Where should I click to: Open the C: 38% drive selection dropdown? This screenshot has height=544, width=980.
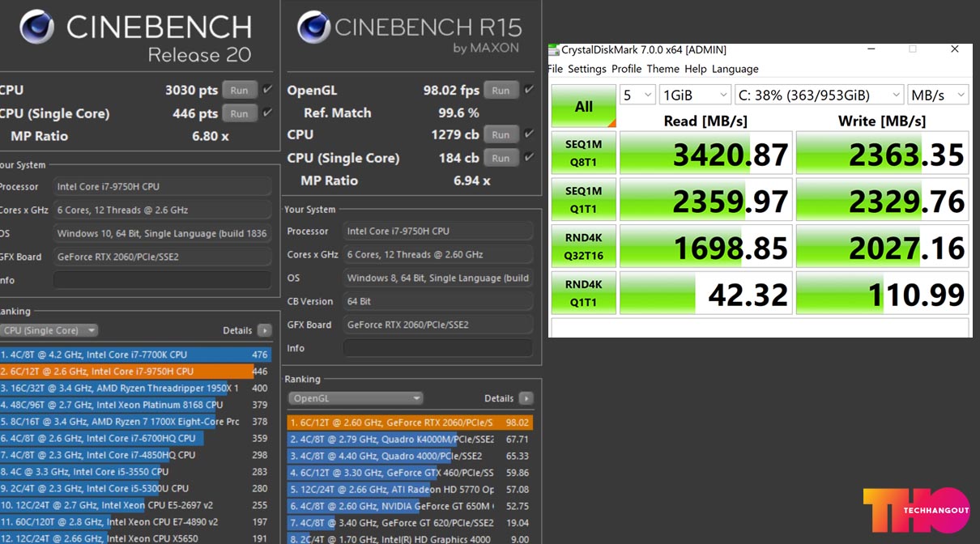pos(819,95)
